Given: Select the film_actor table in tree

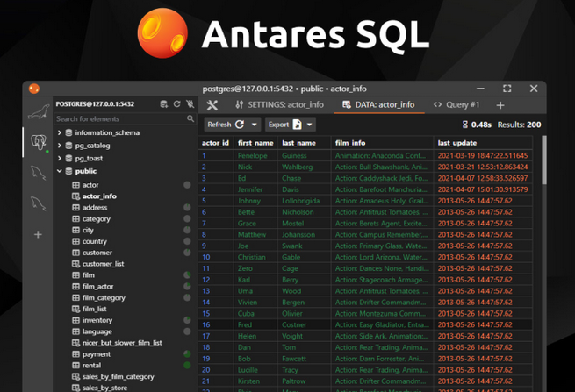Looking at the screenshot, I should tap(99, 285).
